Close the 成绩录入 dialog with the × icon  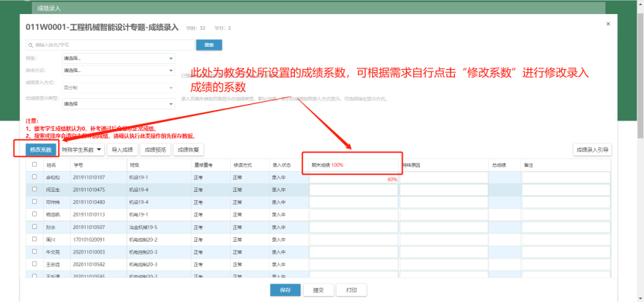608,24
